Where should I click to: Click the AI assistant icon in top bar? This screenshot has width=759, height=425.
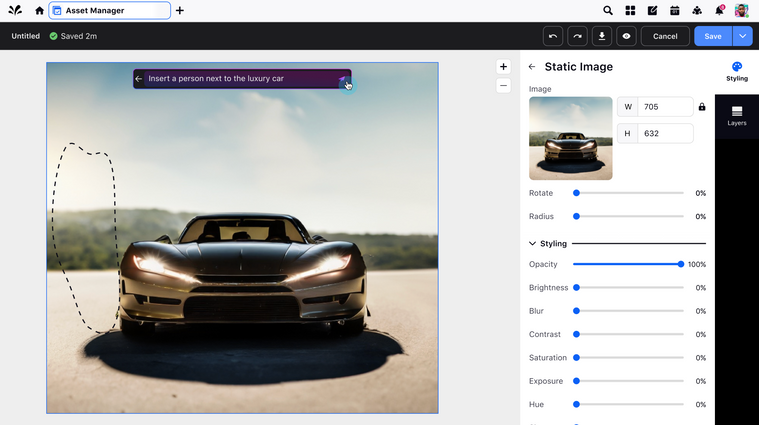click(x=697, y=11)
